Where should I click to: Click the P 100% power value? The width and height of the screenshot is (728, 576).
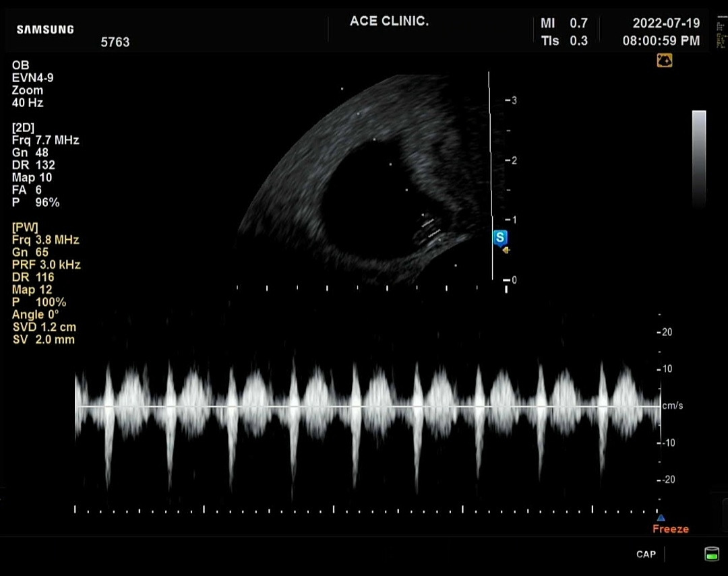click(39, 302)
